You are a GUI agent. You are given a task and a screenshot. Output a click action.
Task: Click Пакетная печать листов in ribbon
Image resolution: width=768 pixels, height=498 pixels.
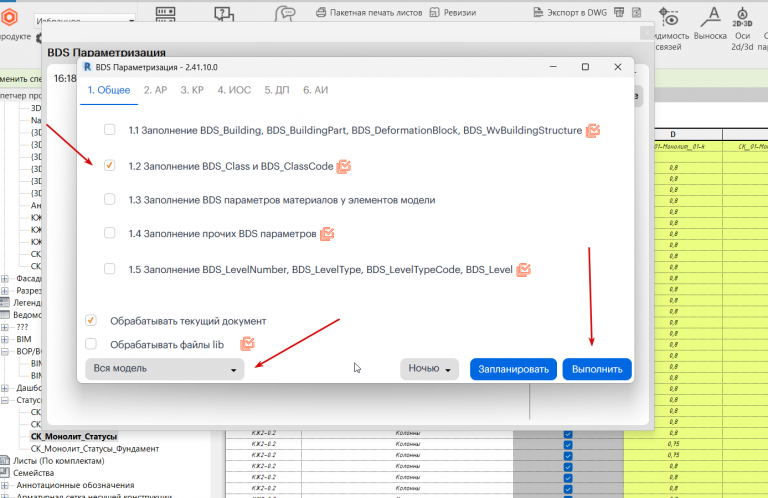[x=369, y=13]
